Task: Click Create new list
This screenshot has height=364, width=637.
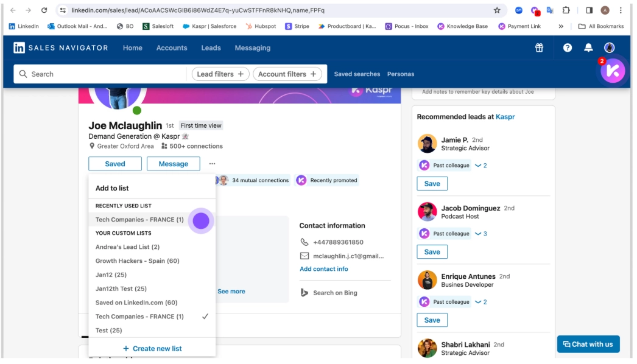Action: click(152, 349)
